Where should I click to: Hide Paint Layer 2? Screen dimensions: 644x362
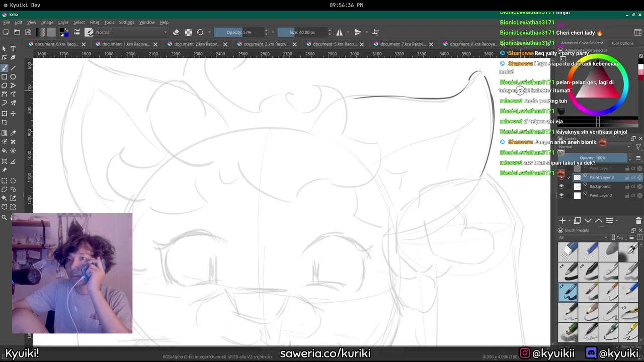pyautogui.click(x=561, y=196)
